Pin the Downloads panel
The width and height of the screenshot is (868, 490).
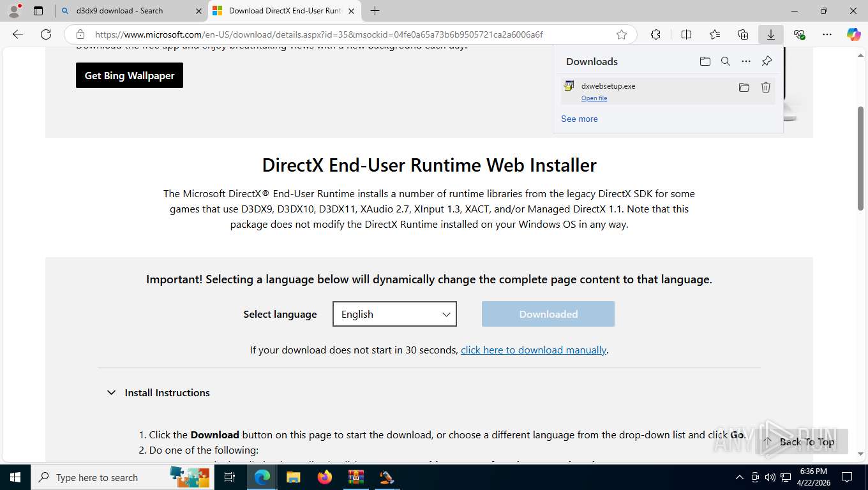point(767,61)
